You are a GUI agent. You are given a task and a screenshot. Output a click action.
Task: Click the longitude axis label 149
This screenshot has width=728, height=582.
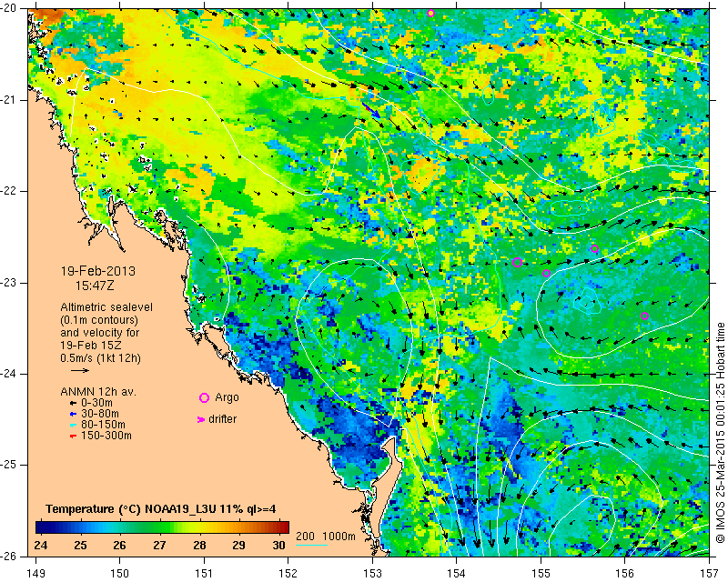(36, 573)
